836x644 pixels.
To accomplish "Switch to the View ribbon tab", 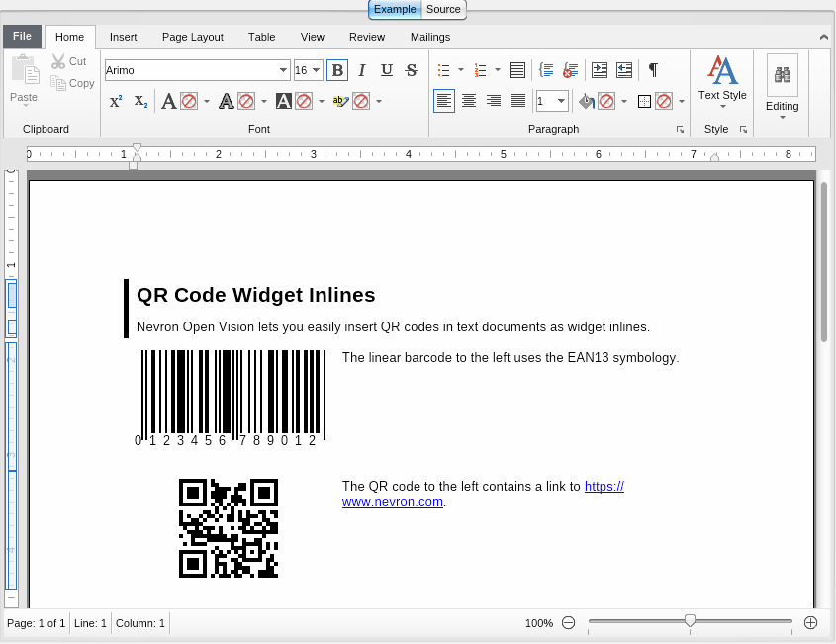I will click(313, 37).
